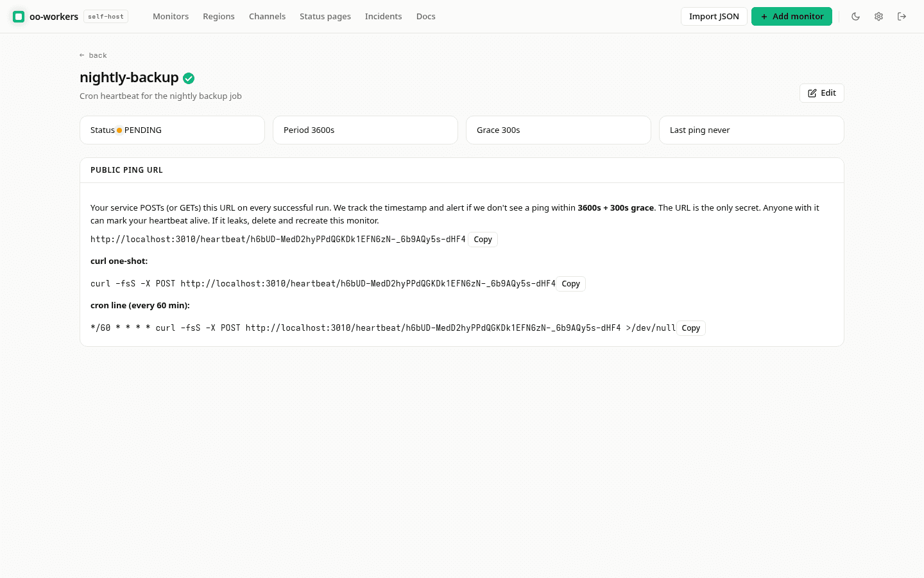Copy the cron line command
Image resolution: width=924 pixels, height=578 pixels.
pyautogui.click(x=691, y=328)
